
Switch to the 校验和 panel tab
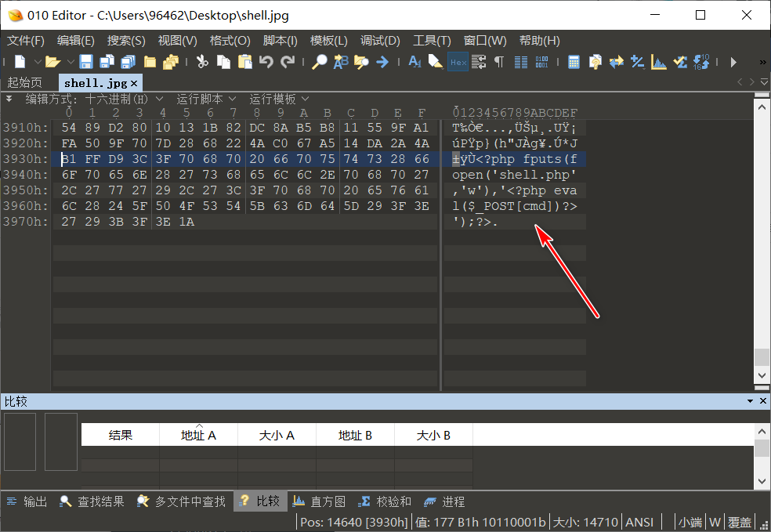385,501
